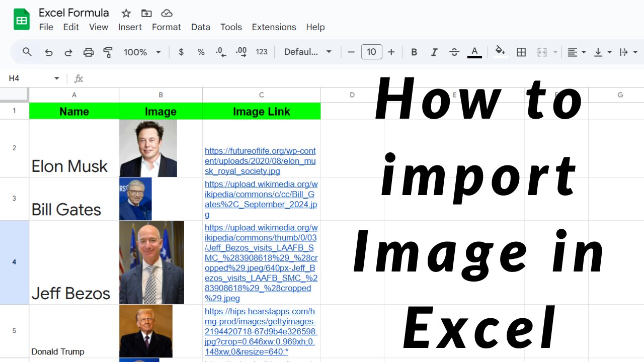Open the Jeff Bezos wikimedia image link
Screen dimensions: 644x362
point(261,262)
